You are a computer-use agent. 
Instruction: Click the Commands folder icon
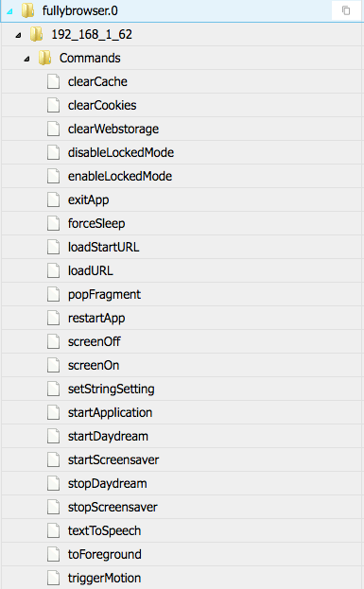45,58
